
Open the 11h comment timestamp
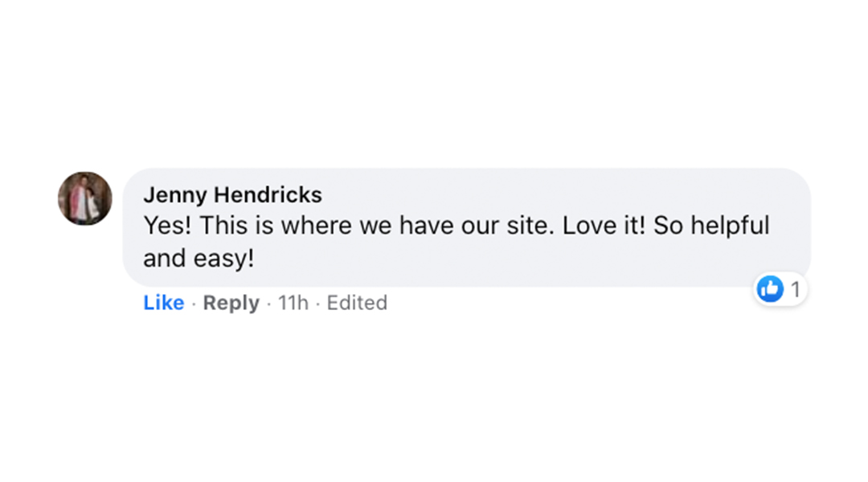[x=293, y=303]
